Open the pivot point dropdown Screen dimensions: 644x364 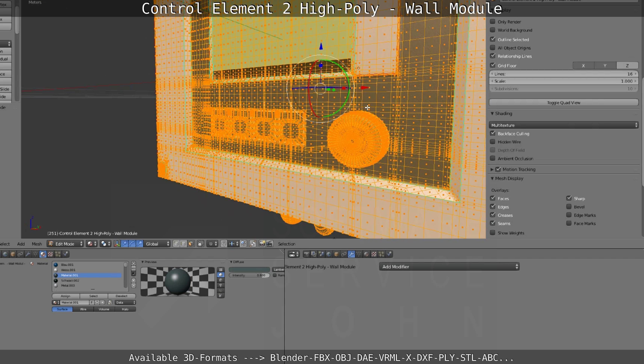105,244
